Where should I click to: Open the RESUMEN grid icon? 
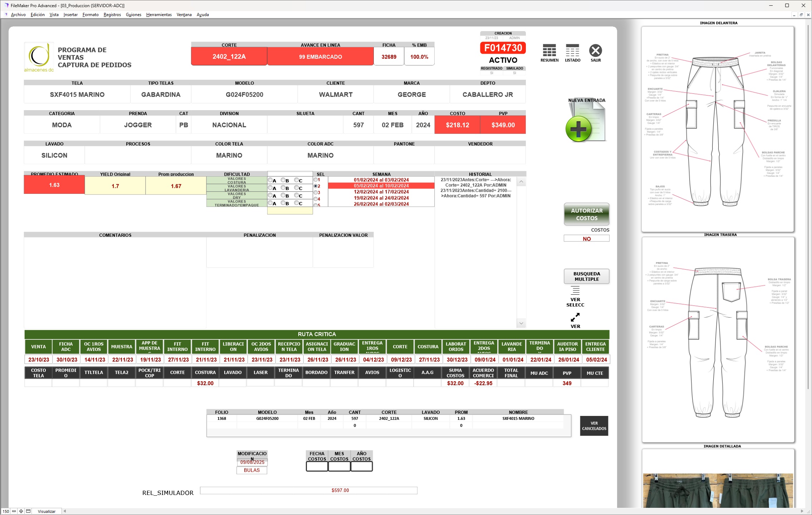(549, 50)
